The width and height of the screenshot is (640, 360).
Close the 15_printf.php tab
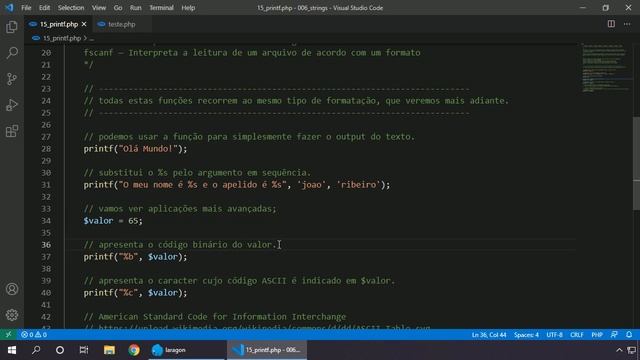[x=84, y=24]
